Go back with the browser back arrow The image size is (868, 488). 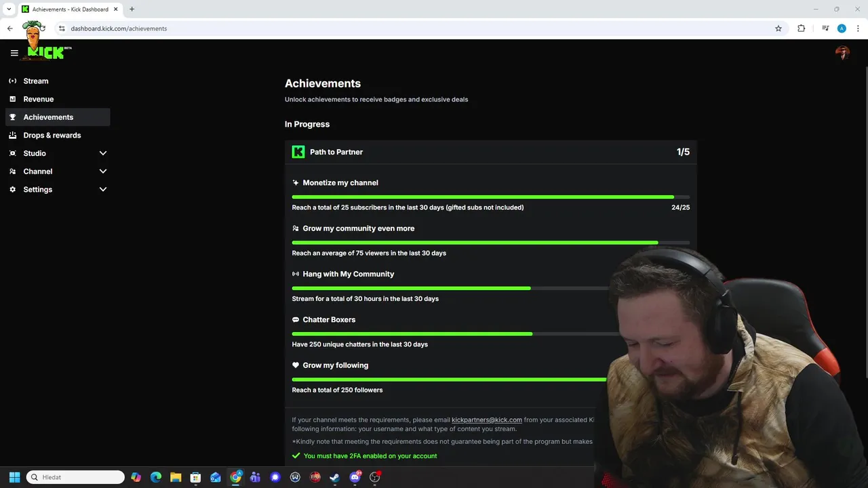[x=10, y=28]
